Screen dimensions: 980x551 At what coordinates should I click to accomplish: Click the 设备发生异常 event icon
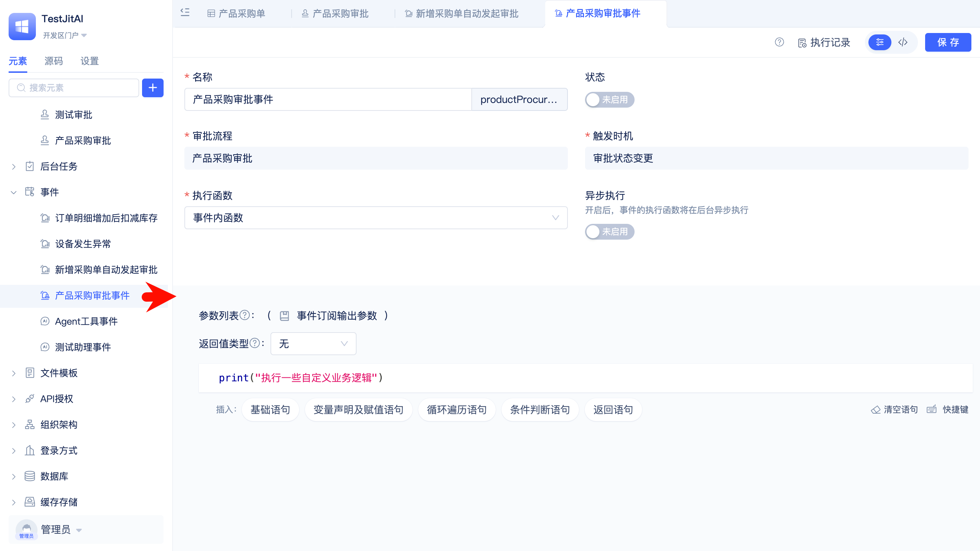coord(45,244)
